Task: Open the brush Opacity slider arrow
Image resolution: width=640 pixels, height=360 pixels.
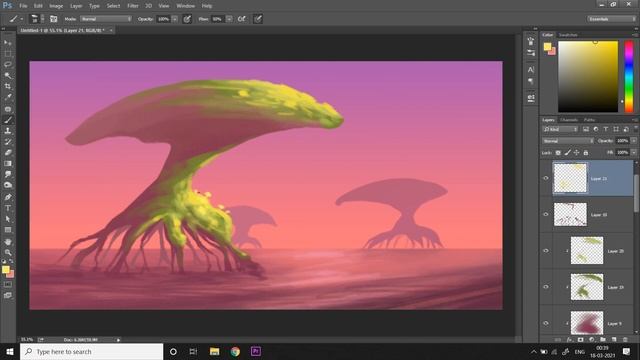Action: pyautogui.click(x=175, y=19)
